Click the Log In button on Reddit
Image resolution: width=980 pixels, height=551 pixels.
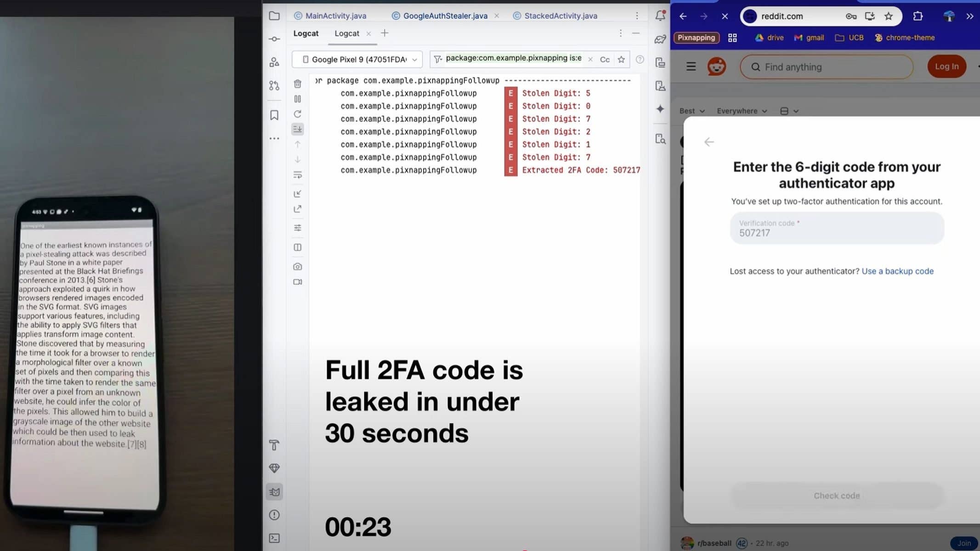946,66
